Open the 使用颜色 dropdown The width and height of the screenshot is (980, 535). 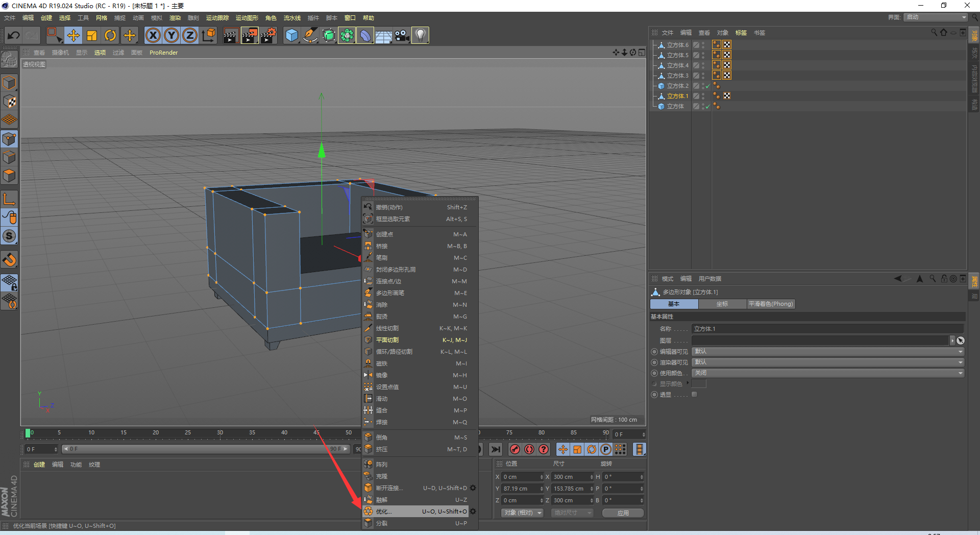[828, 373]
